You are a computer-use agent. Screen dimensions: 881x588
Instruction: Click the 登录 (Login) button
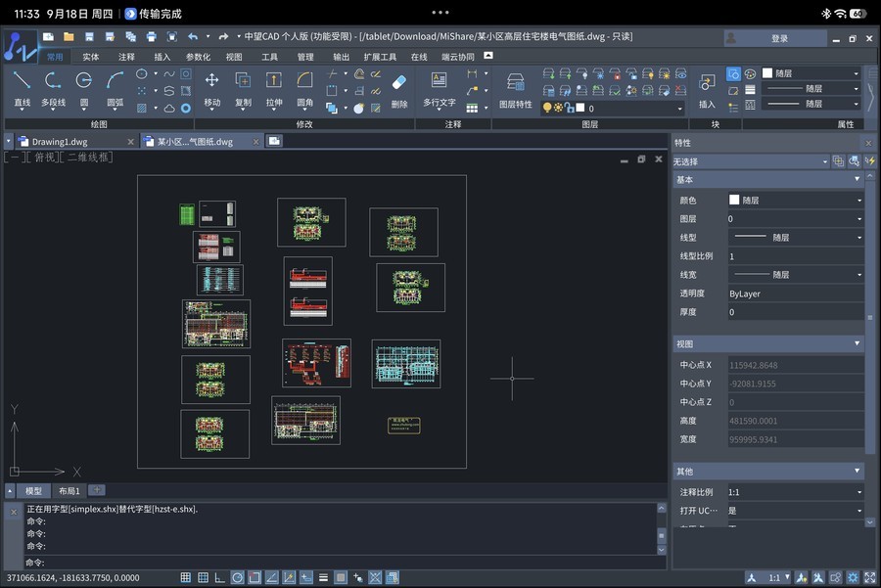coord(779,38)
